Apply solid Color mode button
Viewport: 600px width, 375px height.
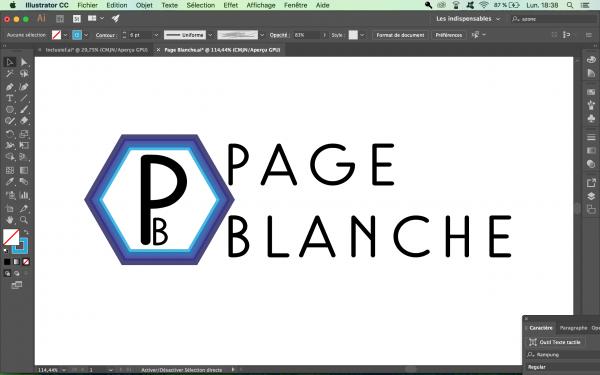[x=7, y=262]
